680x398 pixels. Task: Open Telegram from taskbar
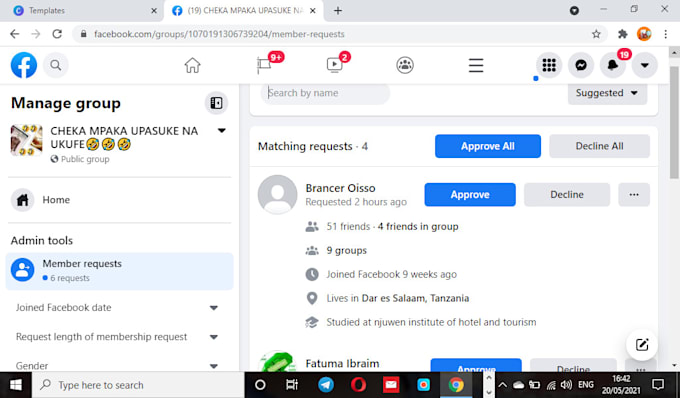click(326, 385)
